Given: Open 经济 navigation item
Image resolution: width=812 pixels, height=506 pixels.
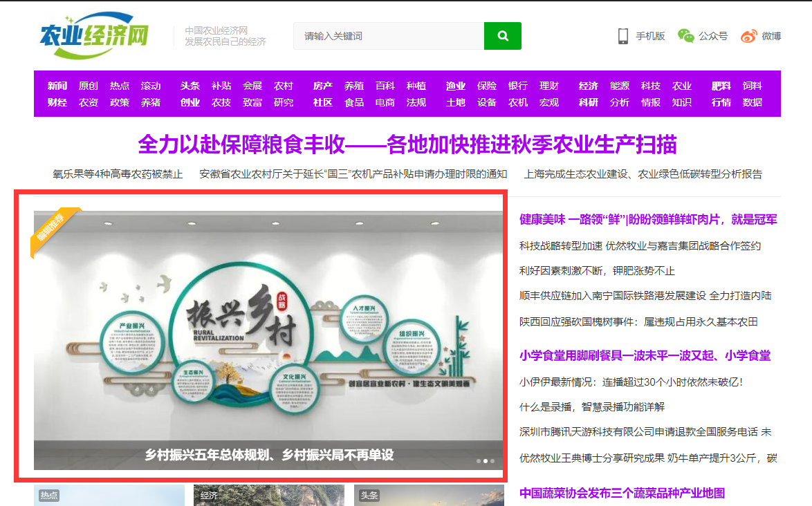Looking at the screenshot, I should click(x=589, y=86).
